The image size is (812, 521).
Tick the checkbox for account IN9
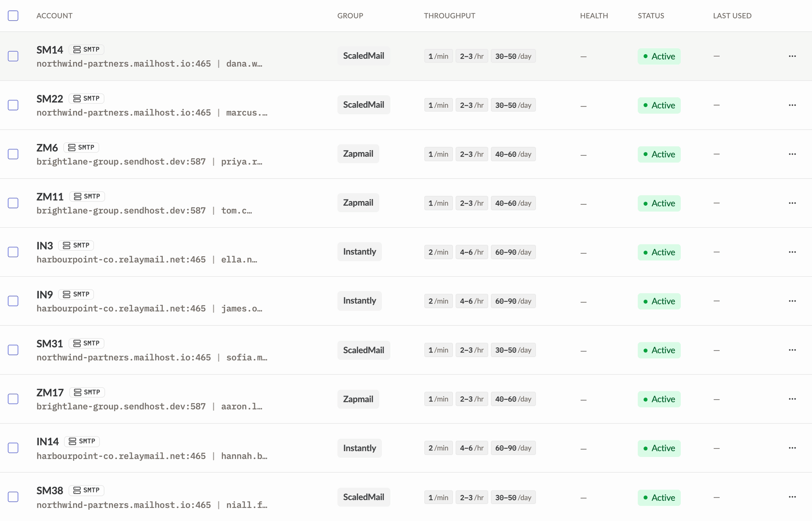point(13,301)
